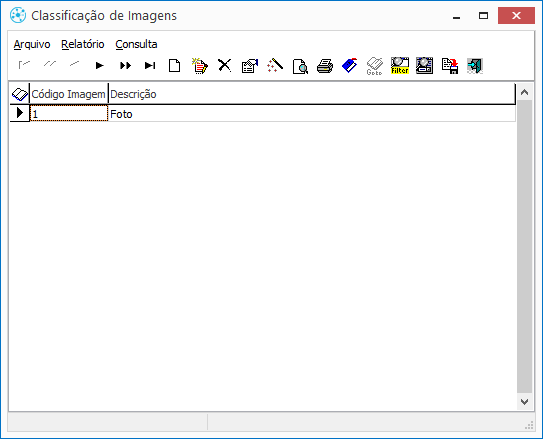This screenshot has width=543, height=439.
Task: Open the Relatório menu
Action: tap(83, 44)
